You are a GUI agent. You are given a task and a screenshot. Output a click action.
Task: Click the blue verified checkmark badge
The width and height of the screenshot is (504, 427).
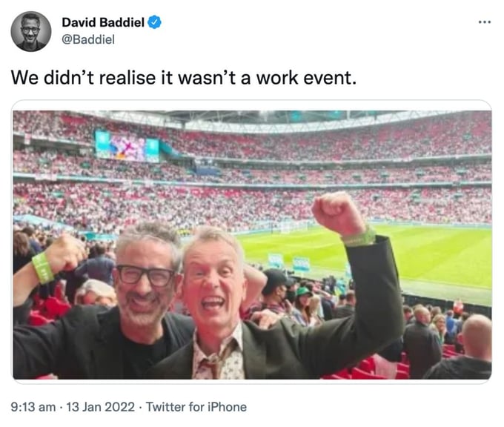tap(154, 22)
